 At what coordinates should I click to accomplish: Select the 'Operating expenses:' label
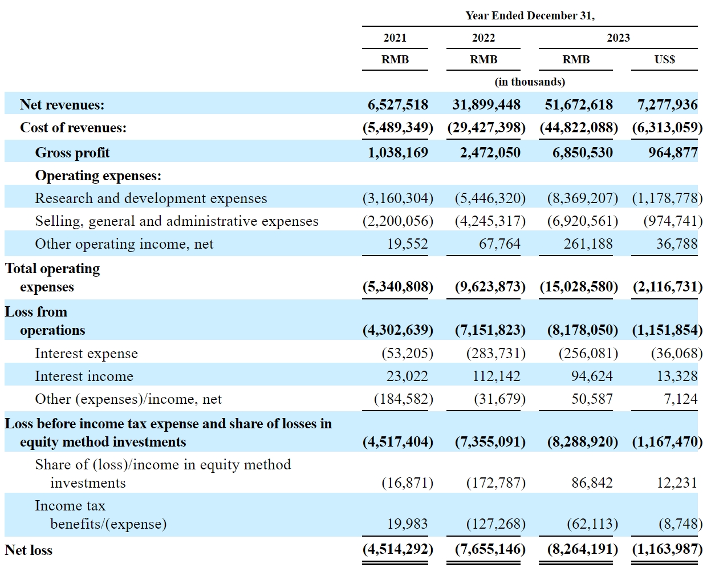(98, 176)
